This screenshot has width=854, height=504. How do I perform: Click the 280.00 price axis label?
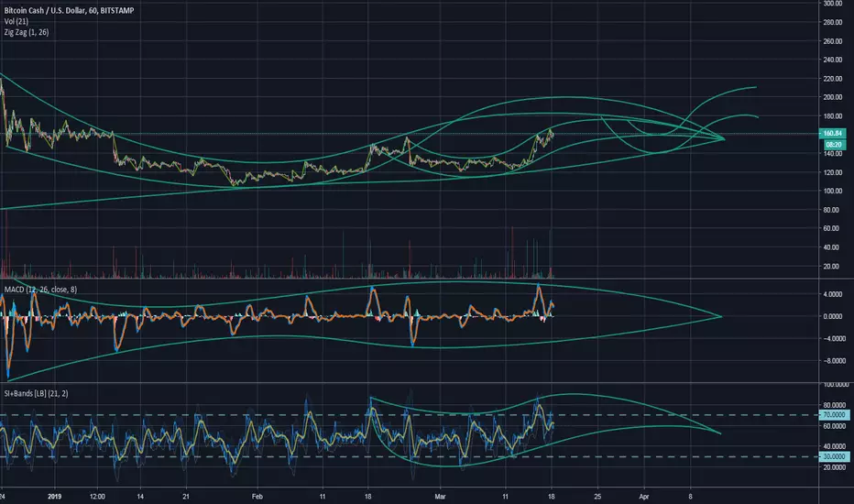coord(833,22)
